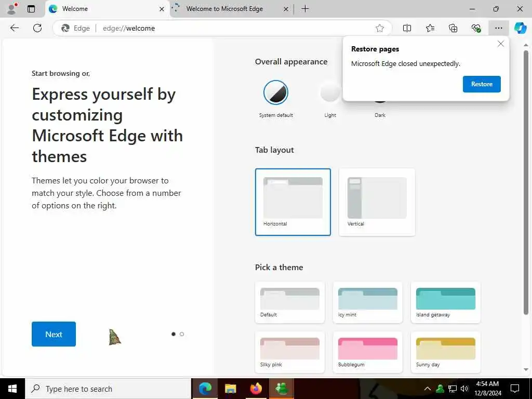This screenshot has width=532, height=399.
Task: Reload the page with refresh icon
Action: [37, 28]
